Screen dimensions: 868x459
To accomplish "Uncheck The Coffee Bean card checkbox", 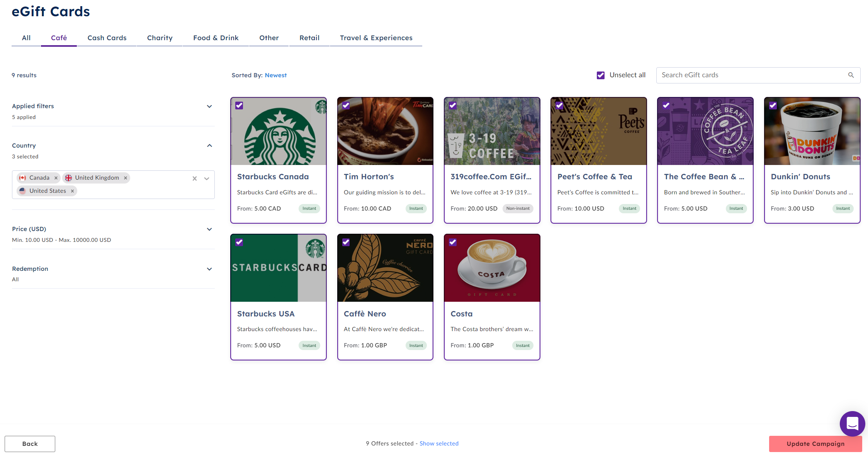I will click(x=666, y=105).
